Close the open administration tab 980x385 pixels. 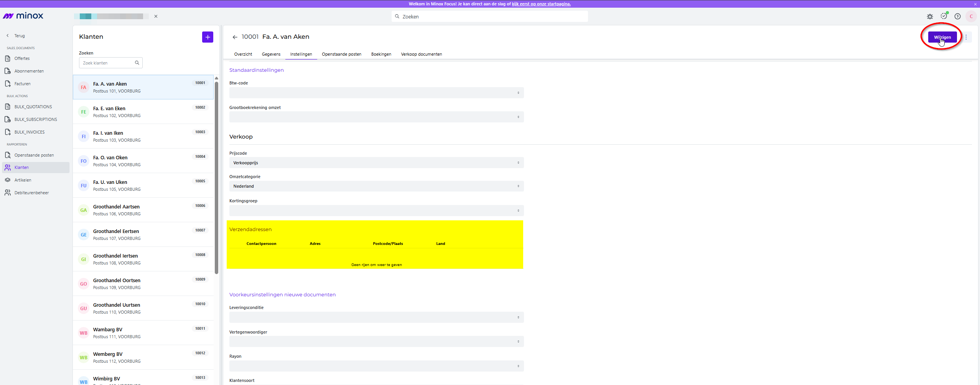(156, 16)
